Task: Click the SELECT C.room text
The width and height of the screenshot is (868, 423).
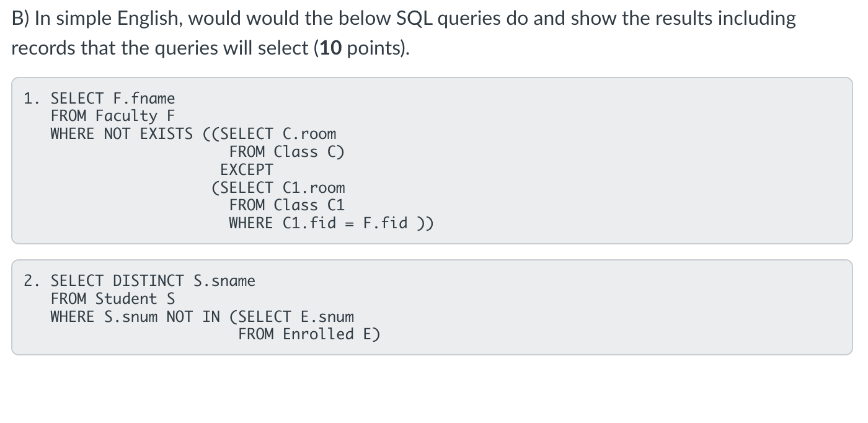Action: tap(278, 134)
